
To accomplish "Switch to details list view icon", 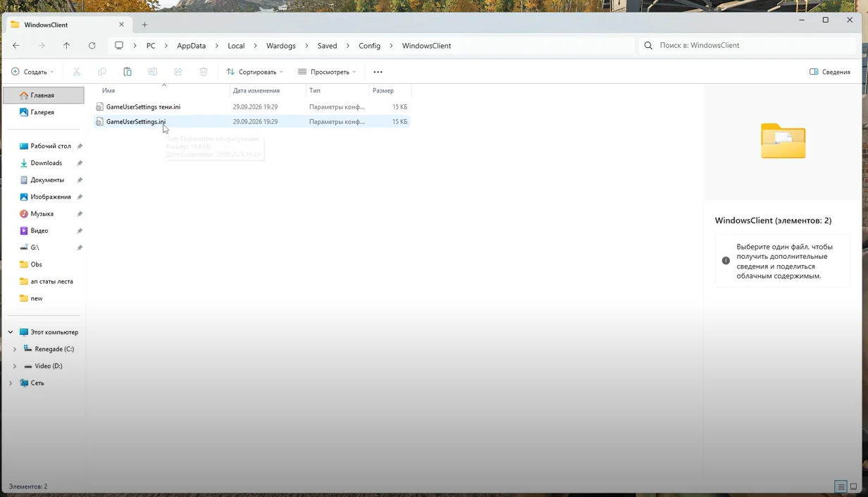I will (841, 486).
